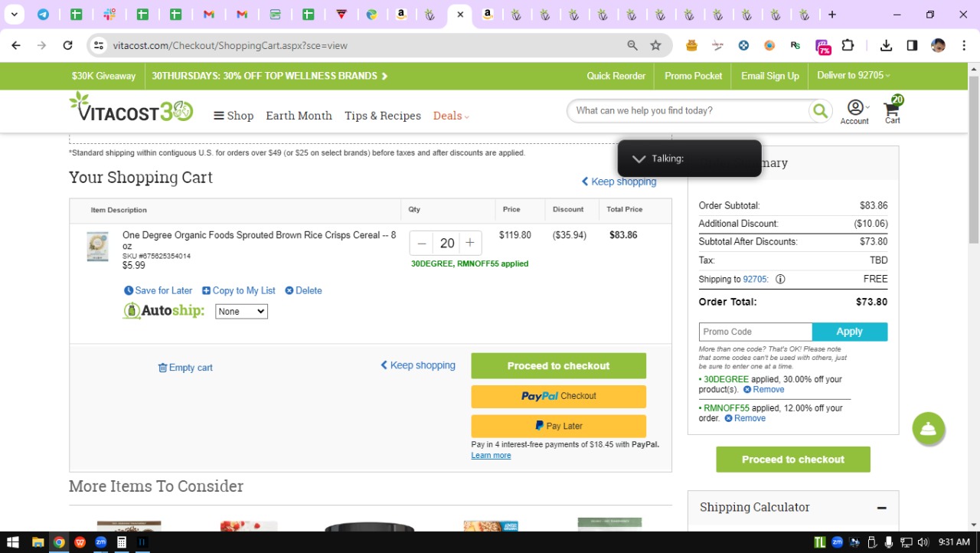This screenshot has width=980, height=553.
Task: Click the green concierge bell chat icon
Action: (x=929, y=429)
